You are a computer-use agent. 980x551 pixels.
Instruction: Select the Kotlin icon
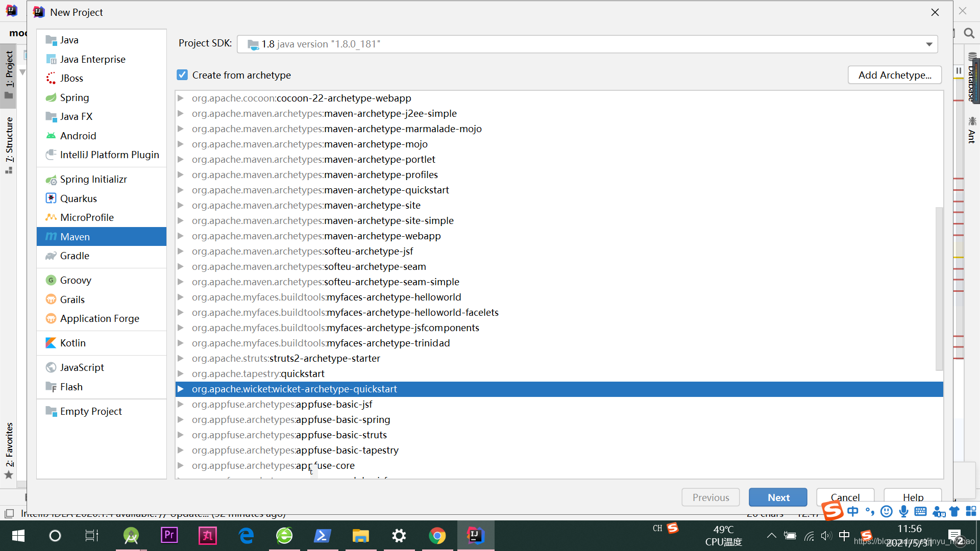[x=51, y=343]
